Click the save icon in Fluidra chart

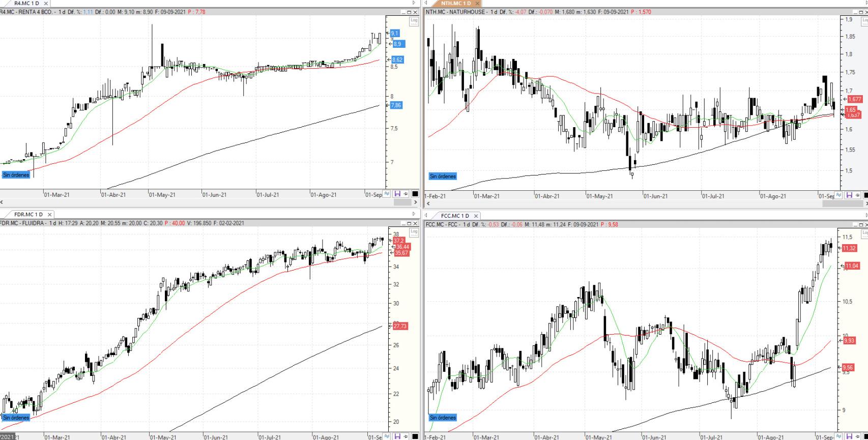(x=397, y=436)
